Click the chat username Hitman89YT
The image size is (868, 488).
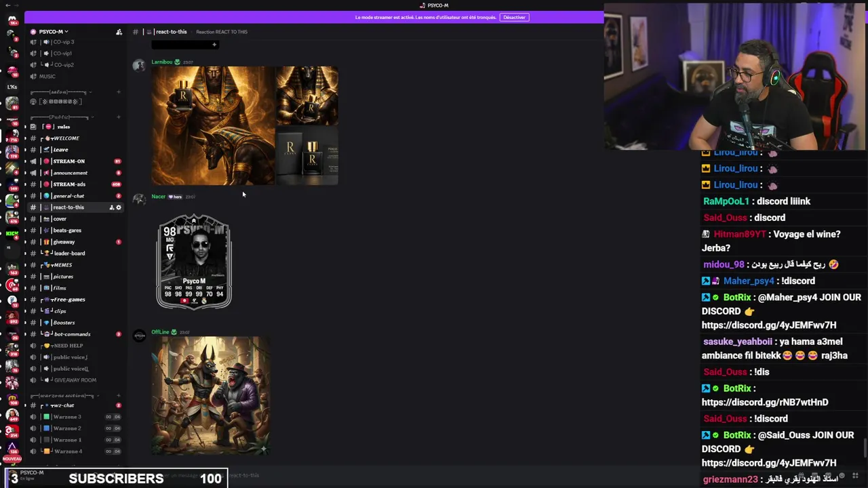740,235
